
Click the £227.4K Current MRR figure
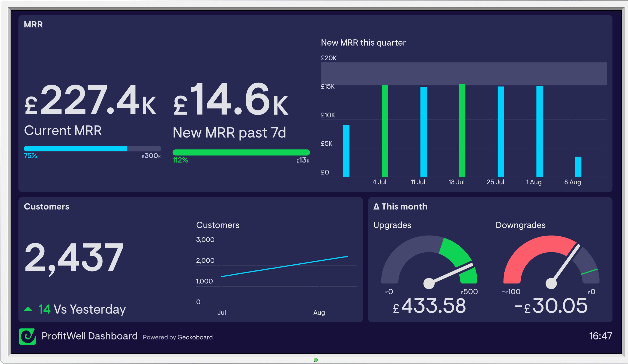click(90, 100)
